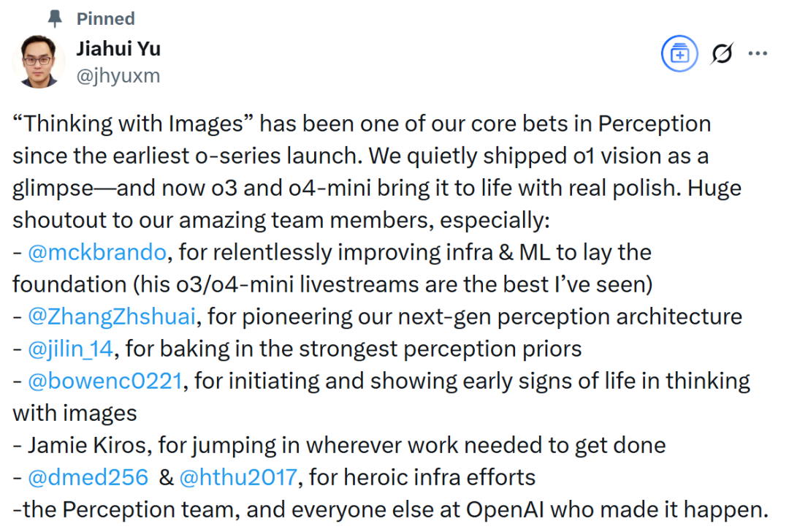Click the Pinned label text
Image resolution: width=789 pixels, height=532 pixels.
tap(106, 18)
